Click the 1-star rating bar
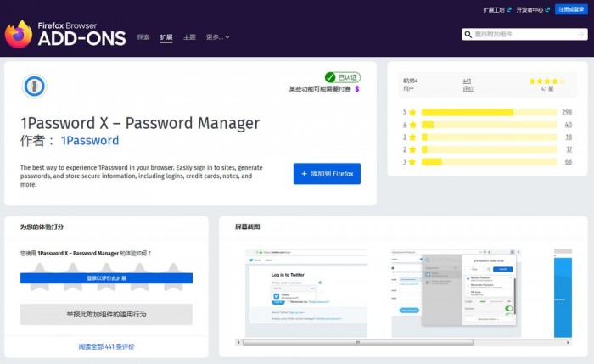 [489, 162]
